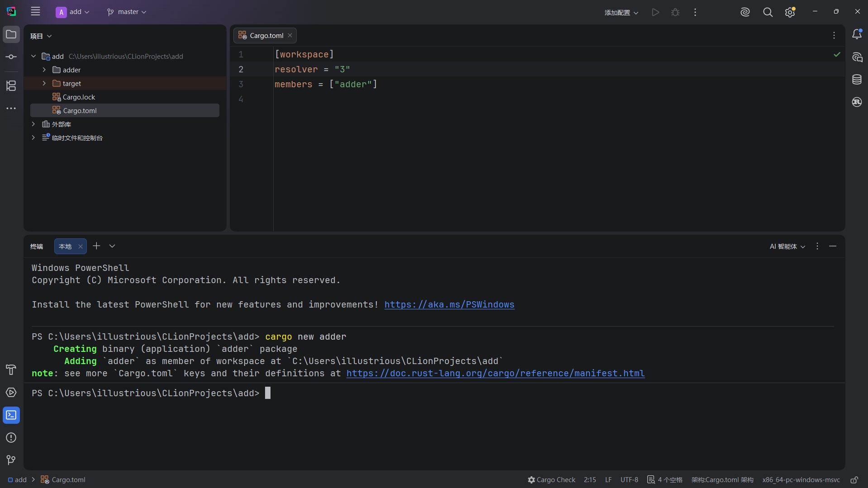Image resolution: width=868 pixels, height=488 pixels.
Task: Open the Cargo manifest reference link
Action: pyautogui.click(x=496, y=374)
